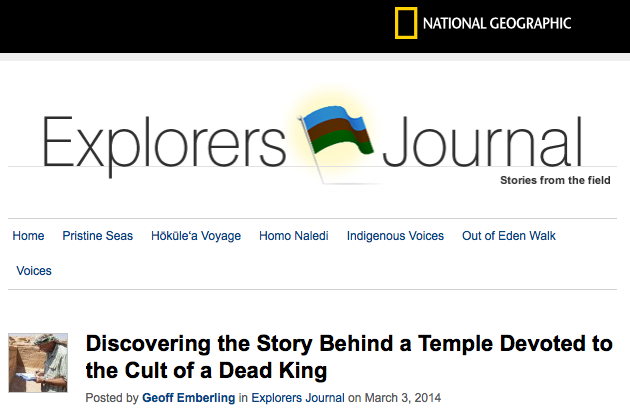Open the Home menu item
The width and height of the screenshot is (630, 412).
pos(28,236)
